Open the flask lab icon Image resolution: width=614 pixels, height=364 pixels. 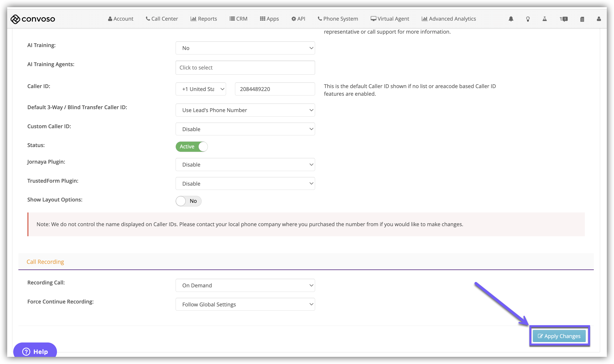[544, 19]
